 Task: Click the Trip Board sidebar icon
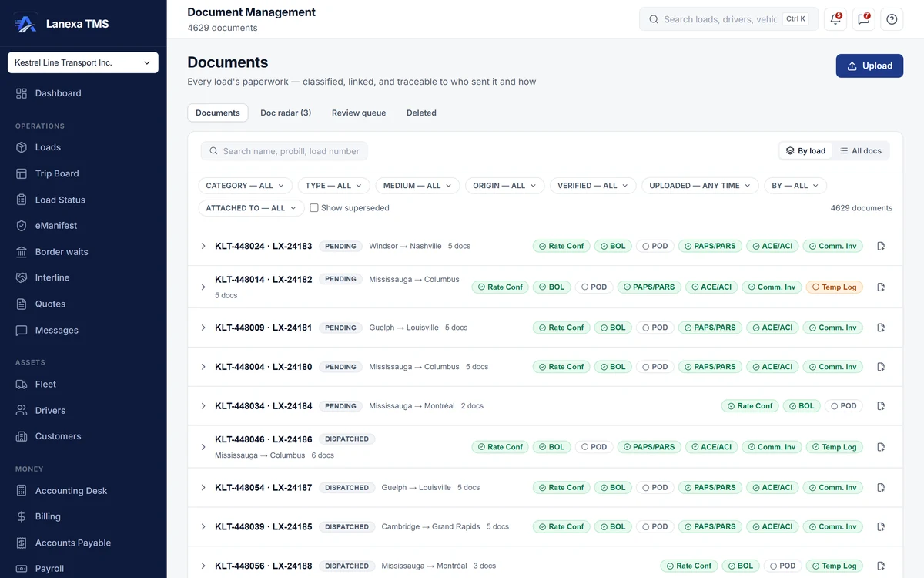(x=22, y=173)
